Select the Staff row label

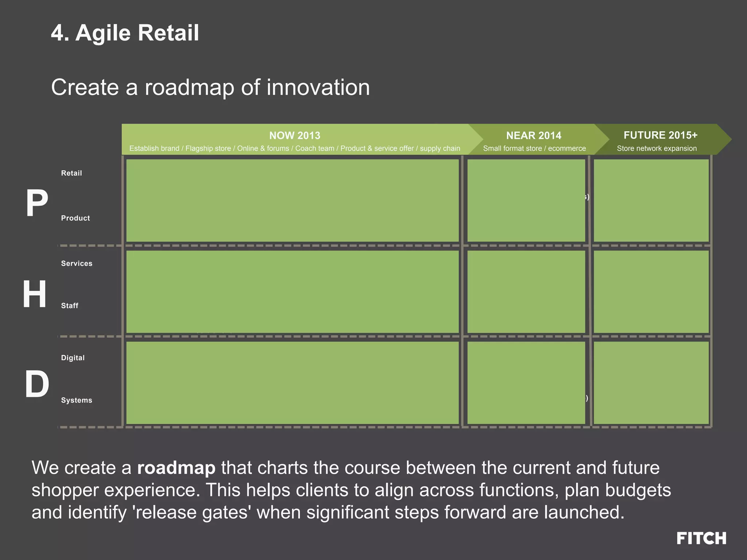click(70, 306)
